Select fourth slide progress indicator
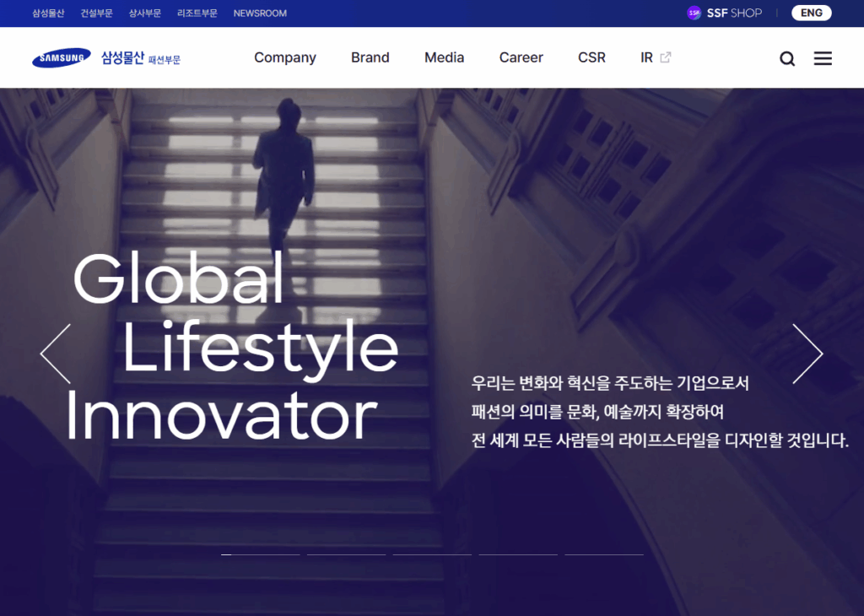Image resolution: width=864 pixels, height=616 pixels. 518,554
